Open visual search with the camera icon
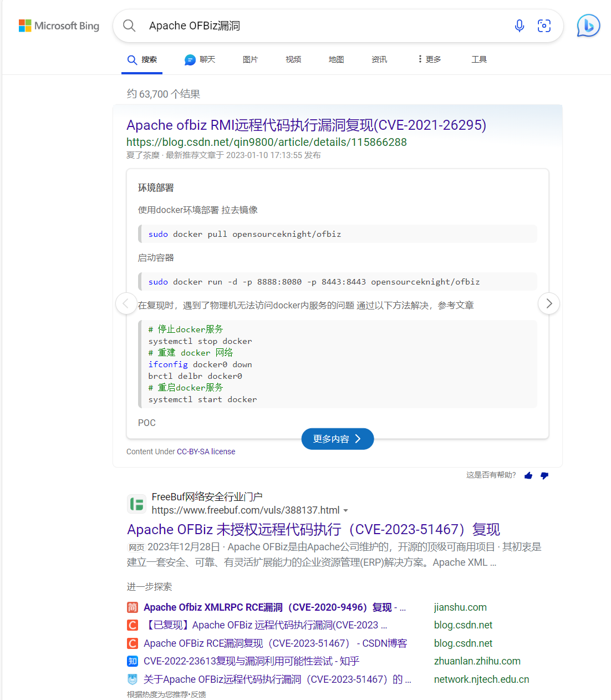Viewport: 611px width, 700px height. click(544, 26)
